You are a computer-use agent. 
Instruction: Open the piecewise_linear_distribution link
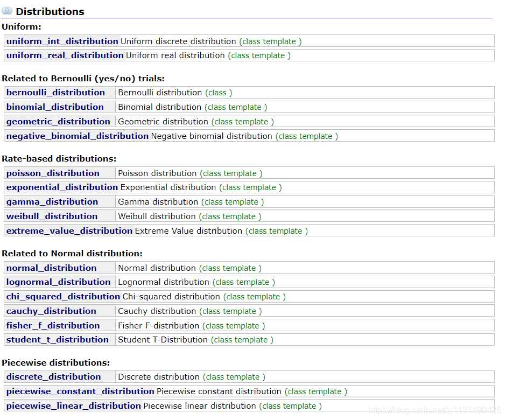(x=74, y=406)
